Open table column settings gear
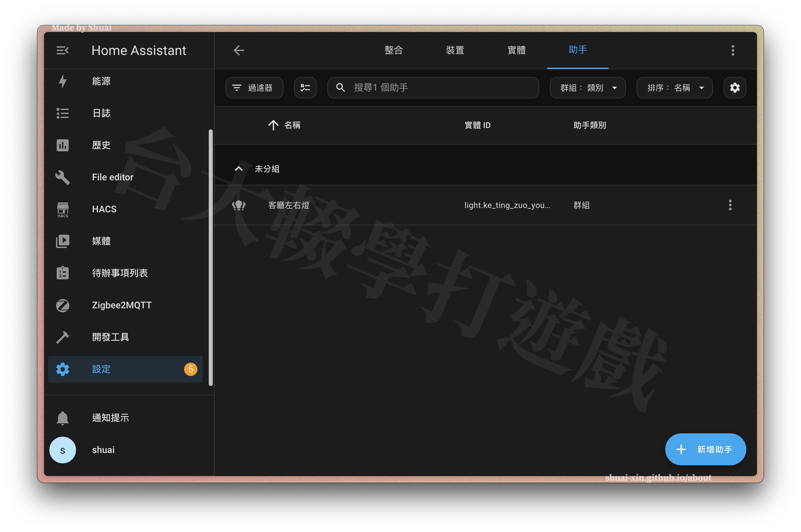801x532 pixels. pyautogui.click(x=735, y=88)
